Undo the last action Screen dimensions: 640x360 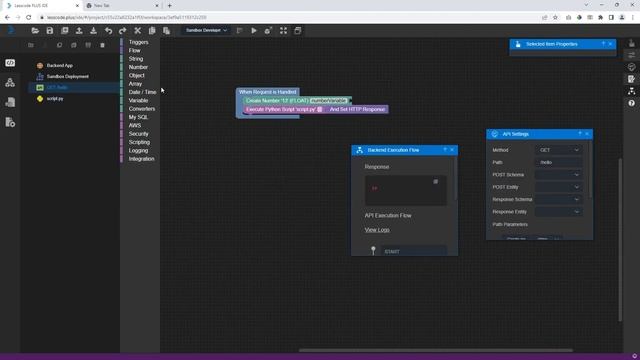click(108, 31)
